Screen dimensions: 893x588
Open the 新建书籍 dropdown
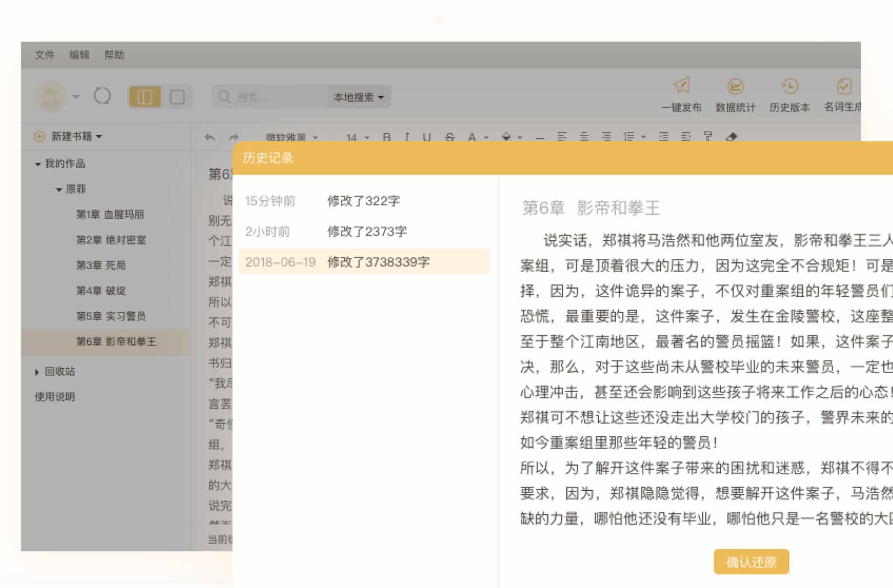coord(76,137)
